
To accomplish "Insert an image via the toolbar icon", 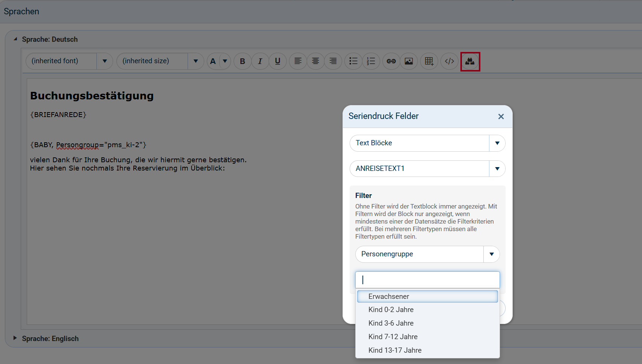I will 409,61.
